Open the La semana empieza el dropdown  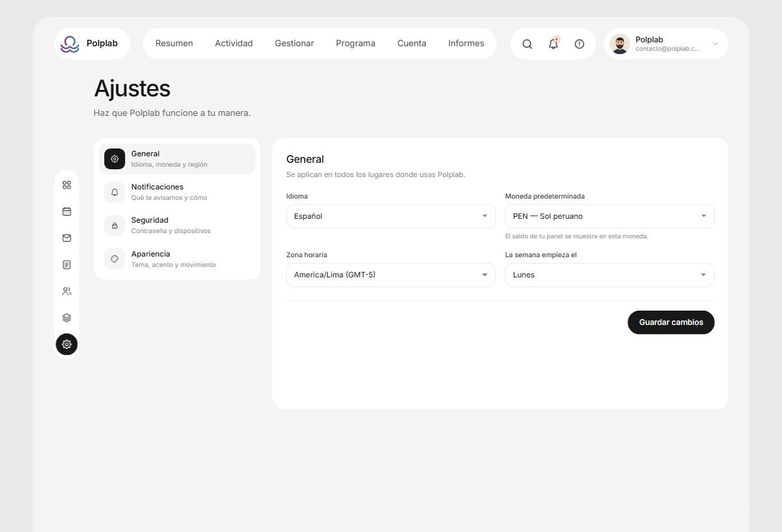point(610,275)
